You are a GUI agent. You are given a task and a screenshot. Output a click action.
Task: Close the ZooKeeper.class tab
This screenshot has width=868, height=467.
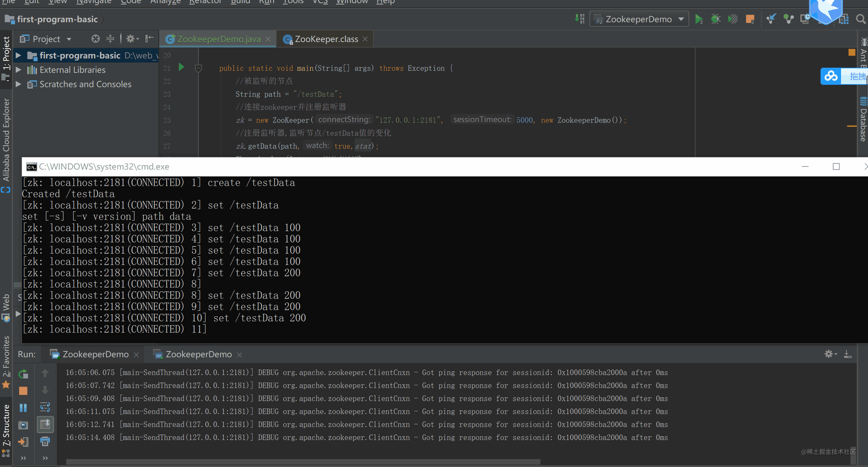(365, 39)
